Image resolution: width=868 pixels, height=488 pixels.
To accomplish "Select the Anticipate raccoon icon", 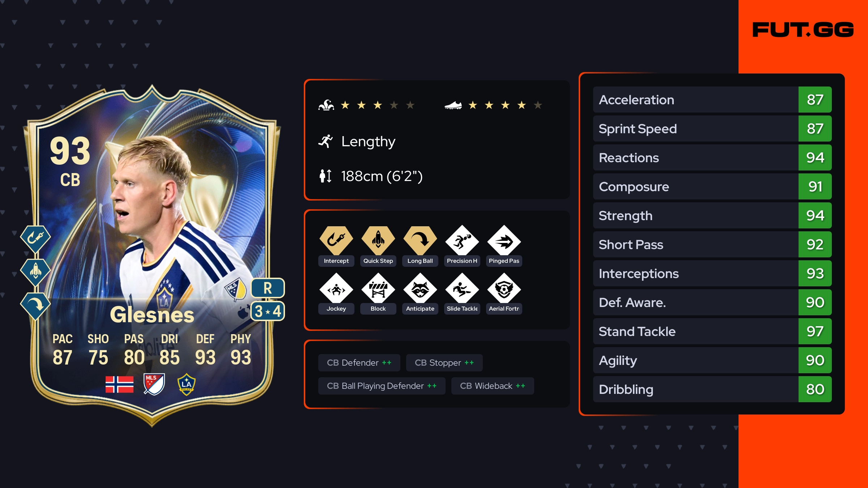I will [420, 289].
